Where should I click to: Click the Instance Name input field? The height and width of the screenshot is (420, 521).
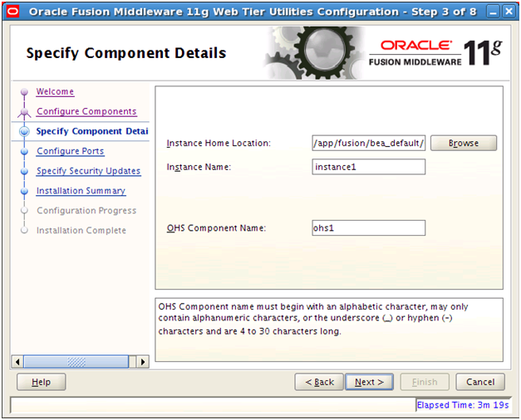(368, 167)
